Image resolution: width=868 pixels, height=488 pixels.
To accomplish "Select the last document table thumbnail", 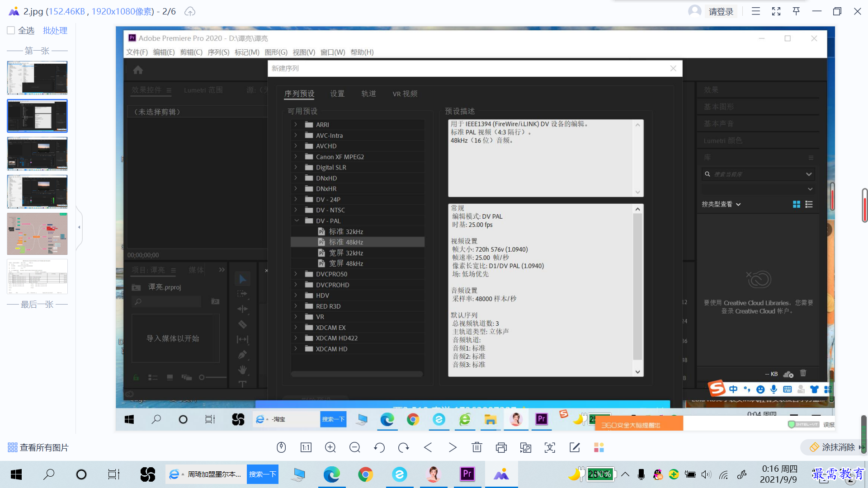I will [38, 277].
